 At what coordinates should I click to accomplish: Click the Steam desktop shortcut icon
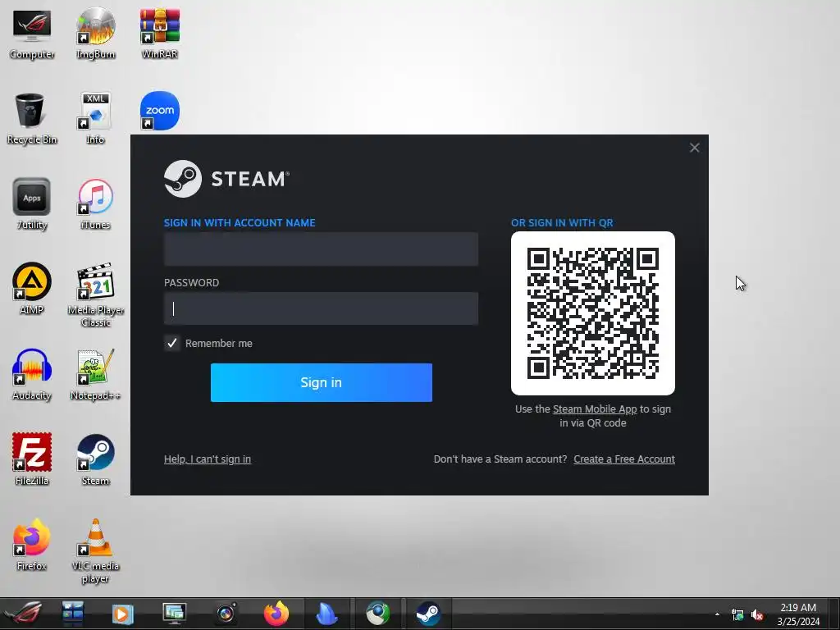[95, 459]
